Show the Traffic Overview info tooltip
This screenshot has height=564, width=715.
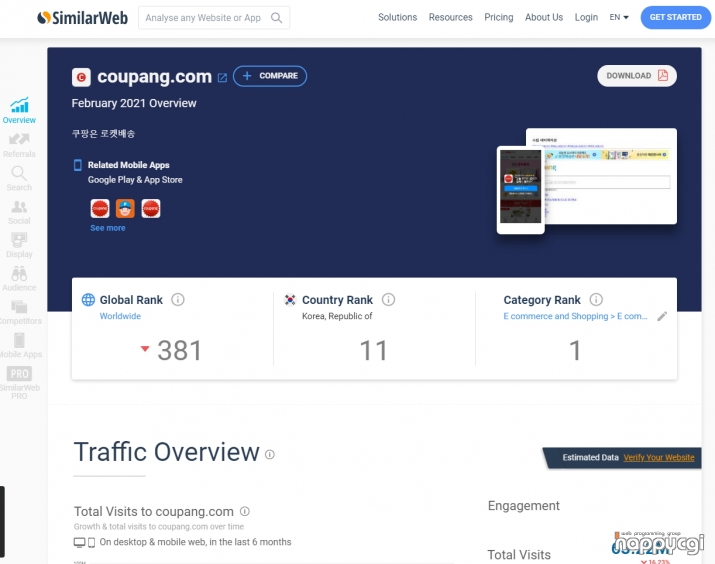tap(269, 454)
